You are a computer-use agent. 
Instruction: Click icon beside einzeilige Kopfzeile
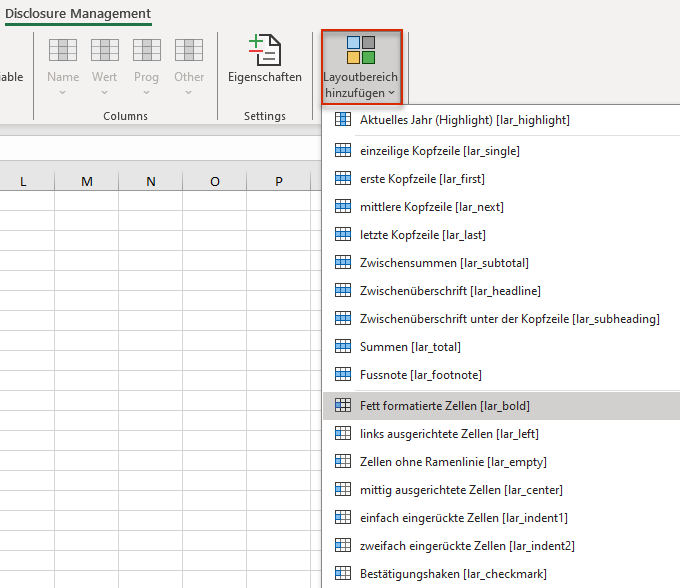pos(343,150)
